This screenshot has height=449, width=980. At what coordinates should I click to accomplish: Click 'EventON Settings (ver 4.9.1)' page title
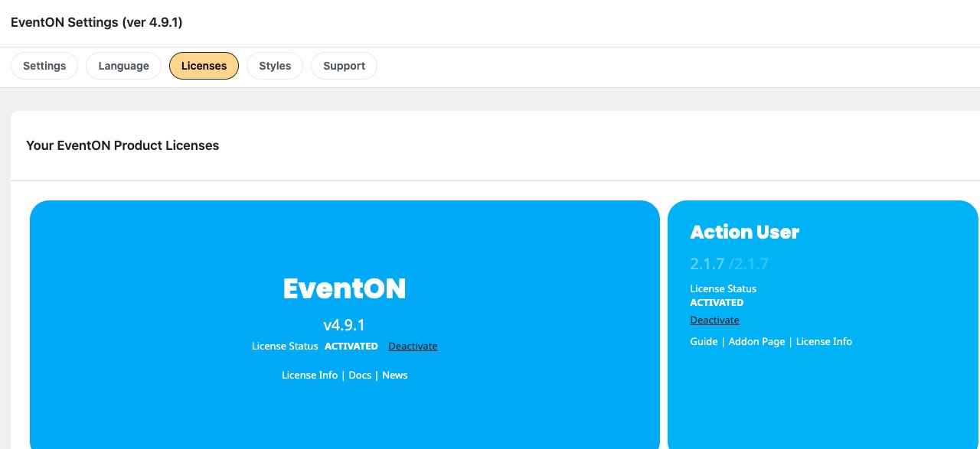tap(96, 23)
